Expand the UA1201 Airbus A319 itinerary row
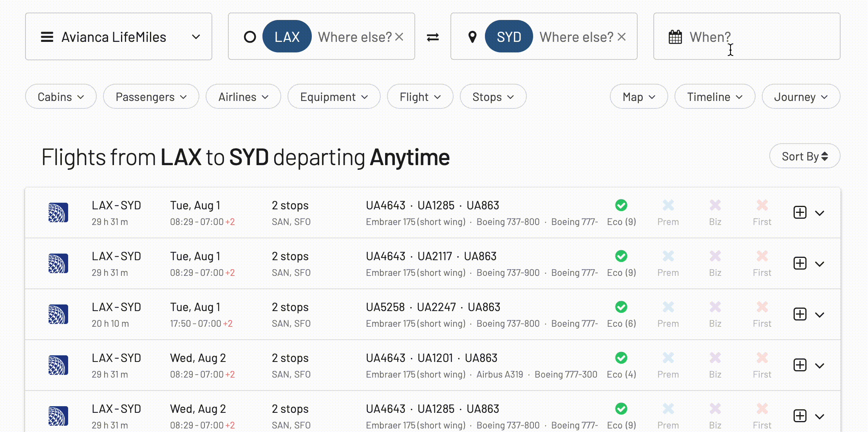This screenshot has width=868, height=432. [x=819, y=366]
